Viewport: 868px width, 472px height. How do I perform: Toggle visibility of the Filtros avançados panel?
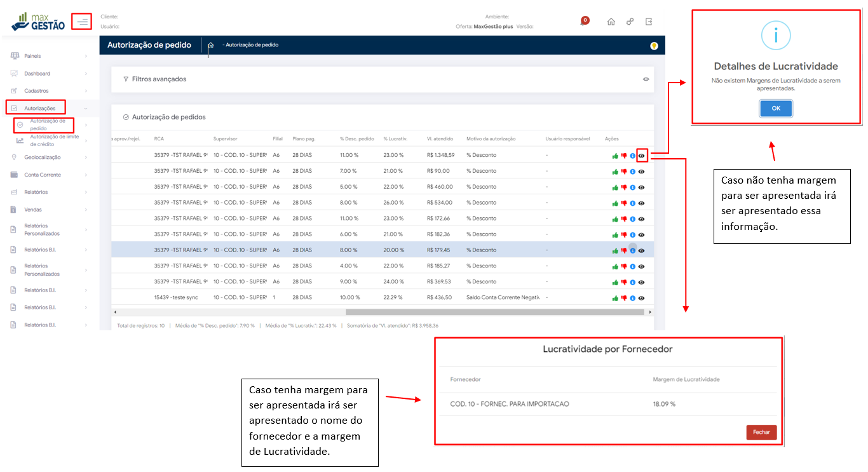pos(646,79)
